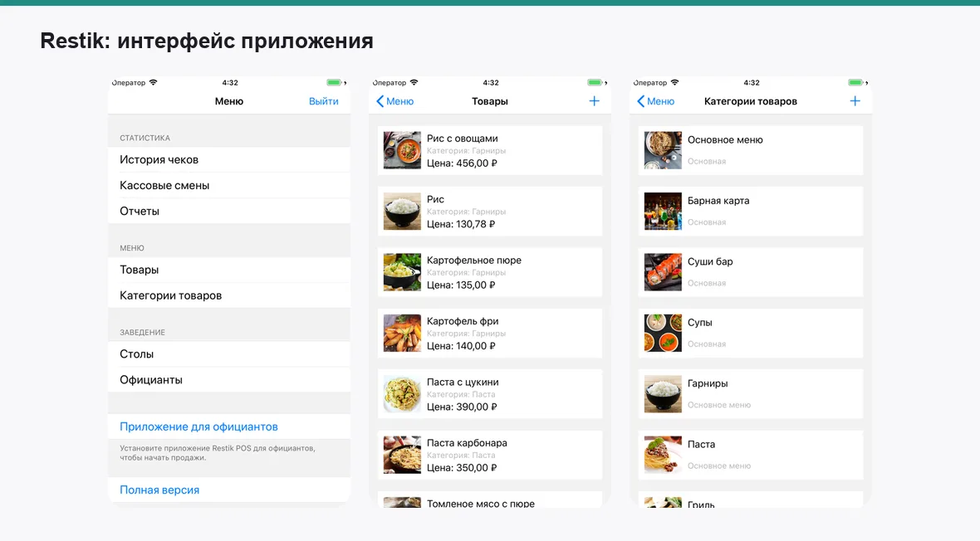This screenshot has width=980, height=541.
Task: Click Основное меню category image
Action: 663,150
